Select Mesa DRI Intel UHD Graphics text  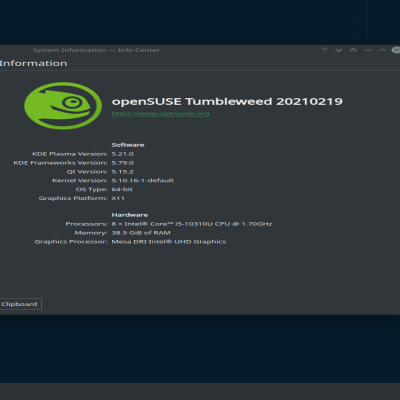pyautogui.click(x=169, y=242)
